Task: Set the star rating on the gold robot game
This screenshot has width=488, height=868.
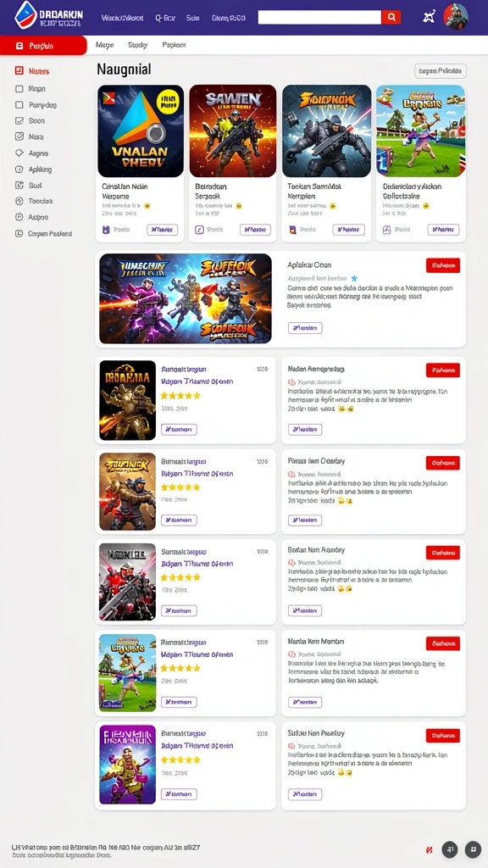Action: pos(180,396)
